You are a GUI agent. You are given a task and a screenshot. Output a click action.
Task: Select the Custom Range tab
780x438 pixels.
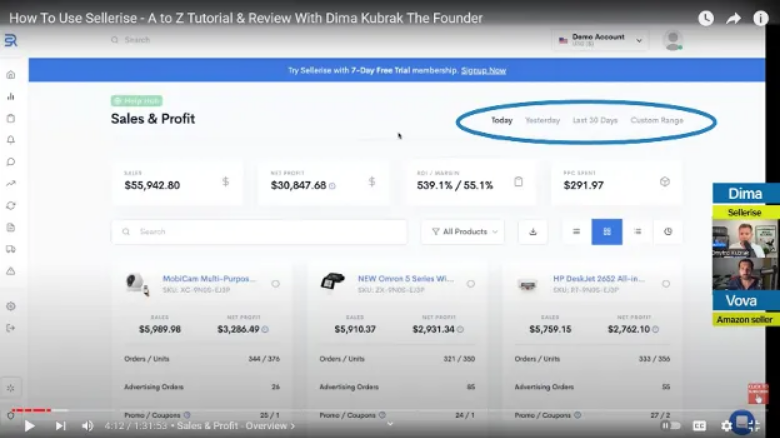tap(657, 120)
